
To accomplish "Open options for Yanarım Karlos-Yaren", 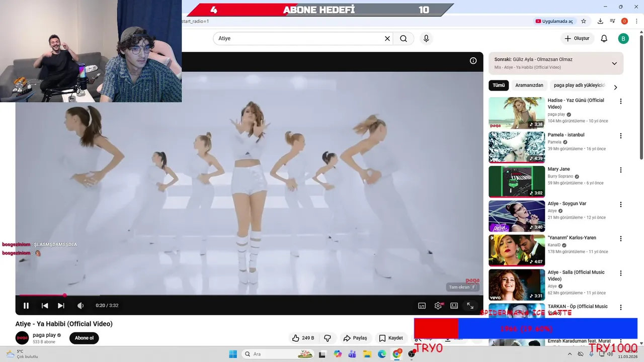I will coord(620,239).
